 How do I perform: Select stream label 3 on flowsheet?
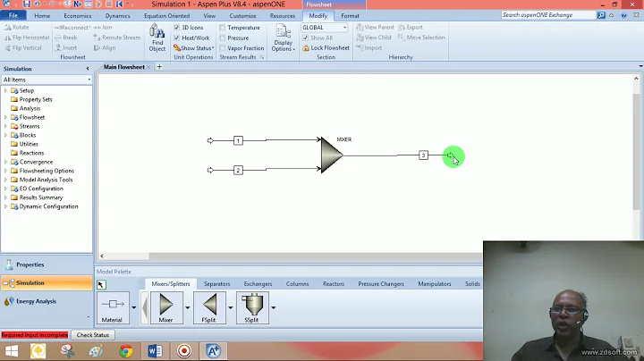(423, 155)
